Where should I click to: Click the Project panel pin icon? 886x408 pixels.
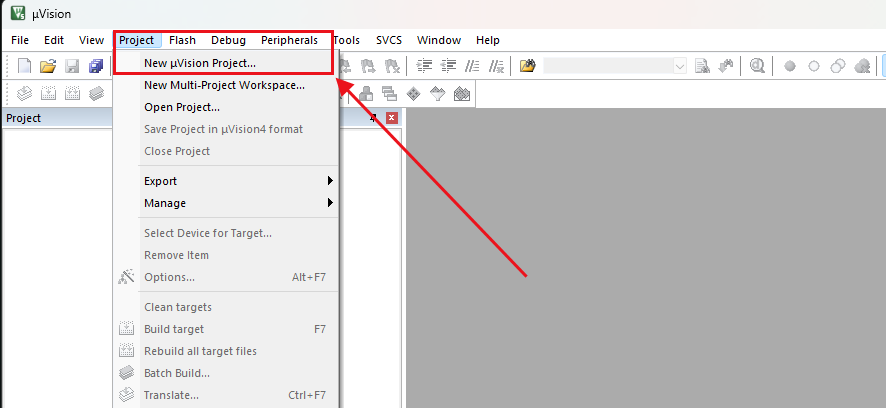click(373, 118)
